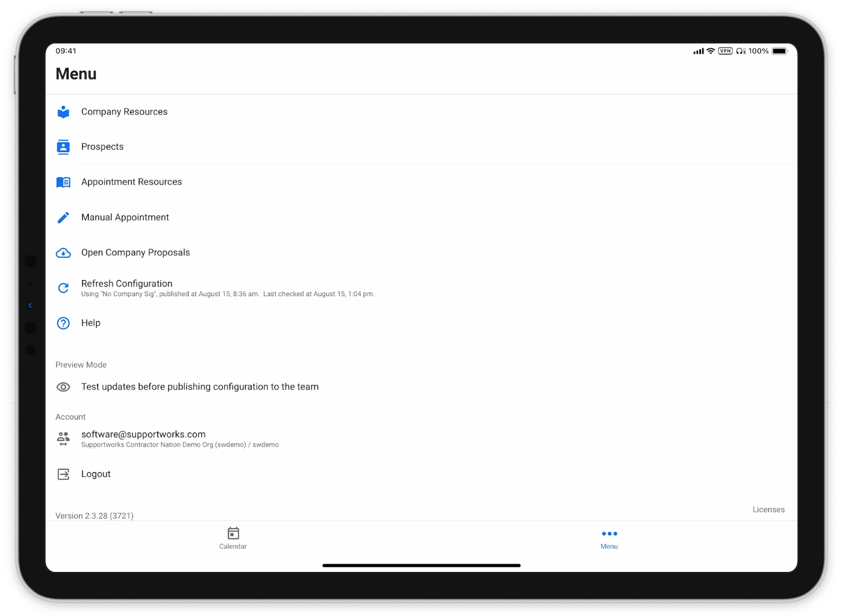Tap the Open Company Proposals cloud icon

(x=63, y=253)
